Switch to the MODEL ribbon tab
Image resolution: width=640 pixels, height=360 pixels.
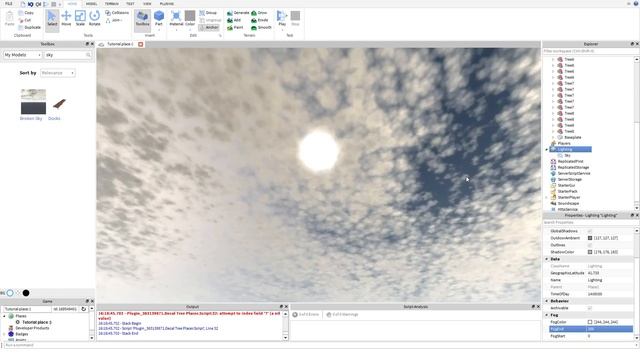click(x=91, y=4)
